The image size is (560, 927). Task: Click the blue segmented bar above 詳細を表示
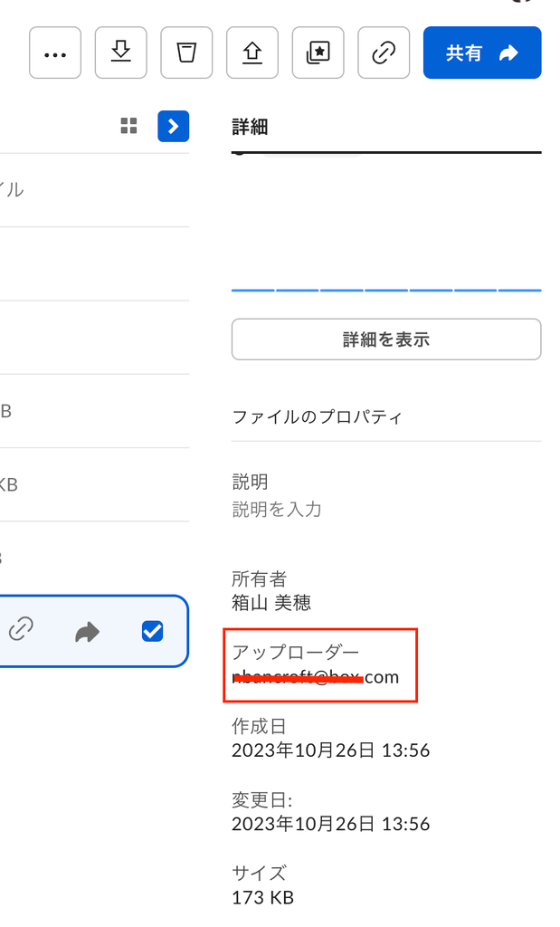coord(386,290)
